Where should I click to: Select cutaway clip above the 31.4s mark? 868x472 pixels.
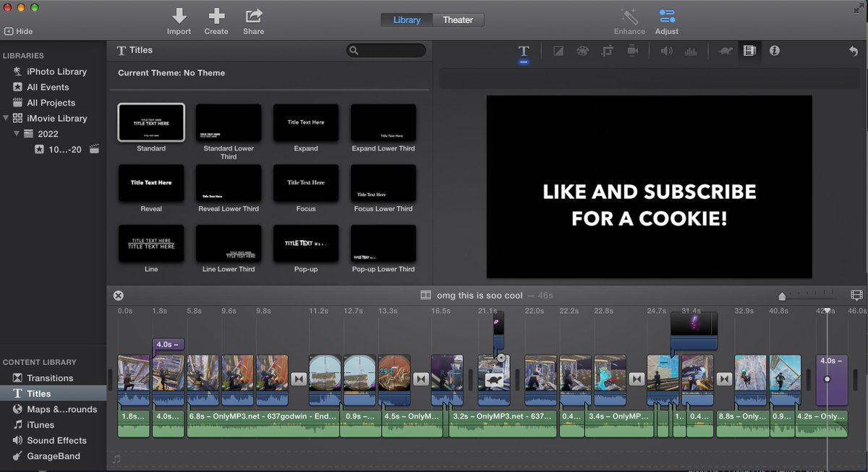[694, 330]
